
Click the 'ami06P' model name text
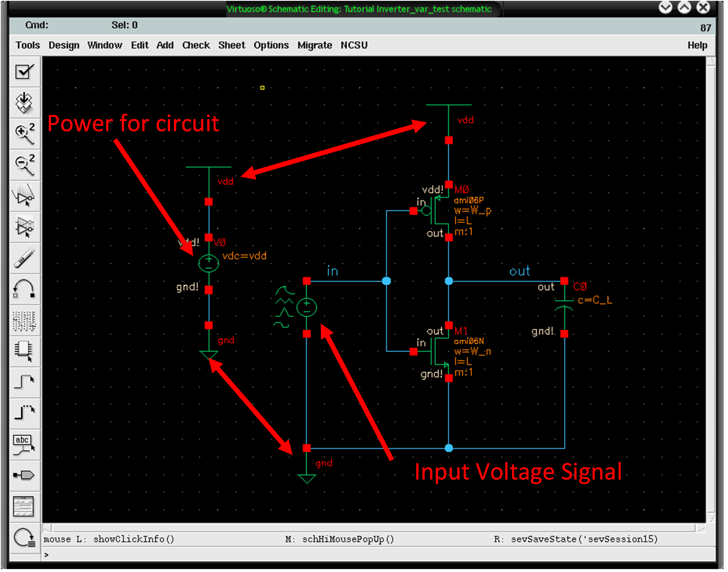point(469,200)
